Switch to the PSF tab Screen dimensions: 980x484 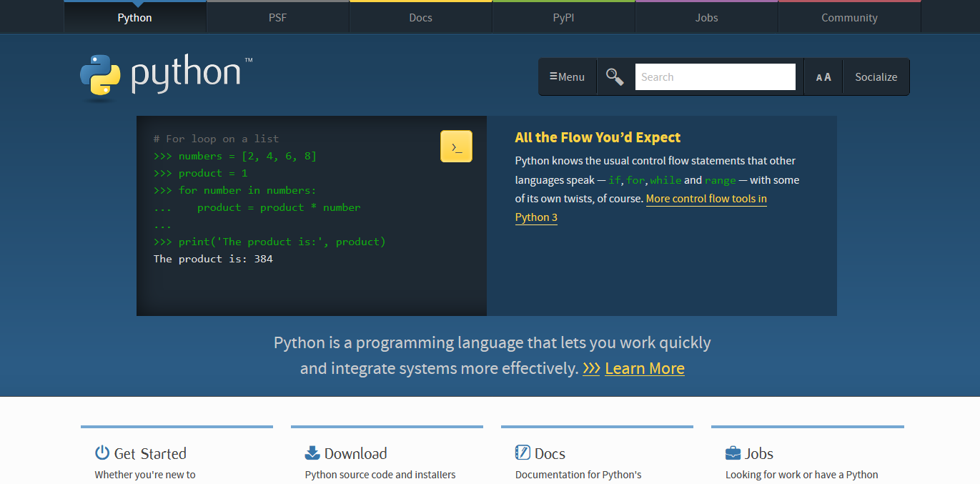coord(277,16)
